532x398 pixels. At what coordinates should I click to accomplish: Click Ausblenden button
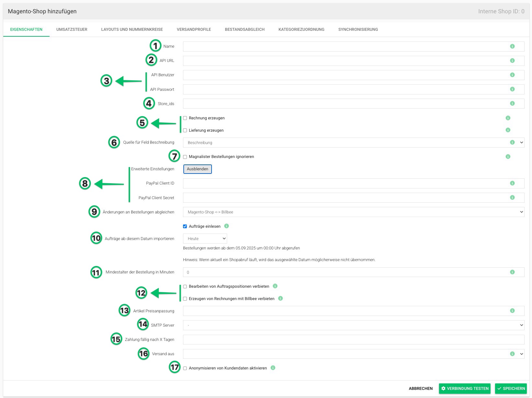point(197,169)
